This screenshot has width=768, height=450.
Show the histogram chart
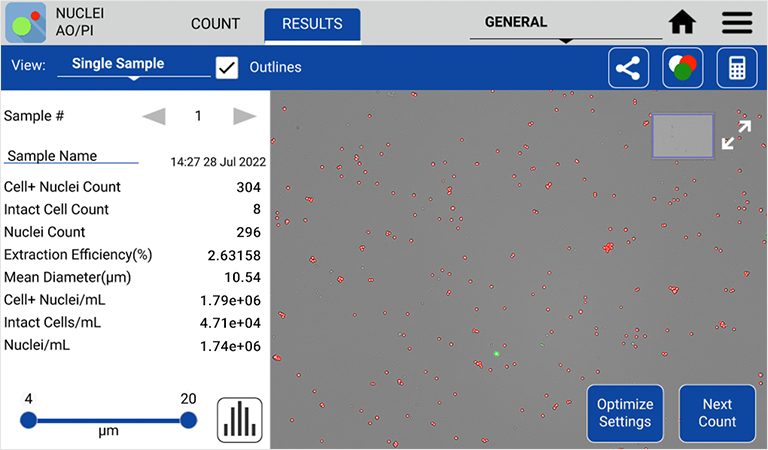tap(239, 419)
